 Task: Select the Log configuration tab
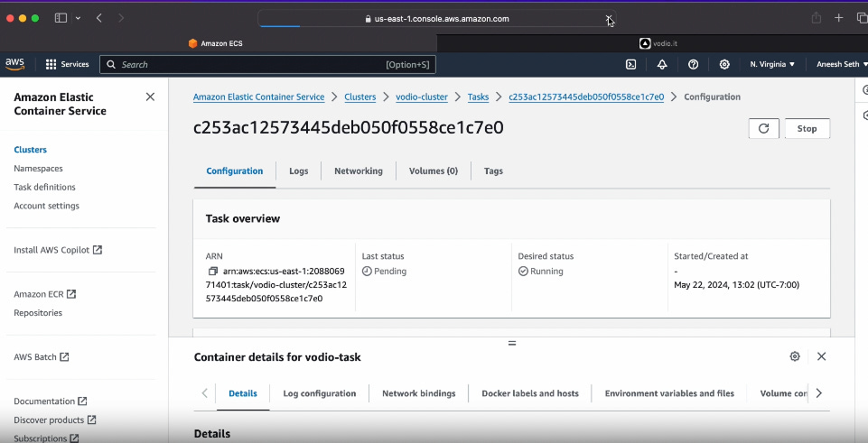pyautogui.click(x=320, y=393)
